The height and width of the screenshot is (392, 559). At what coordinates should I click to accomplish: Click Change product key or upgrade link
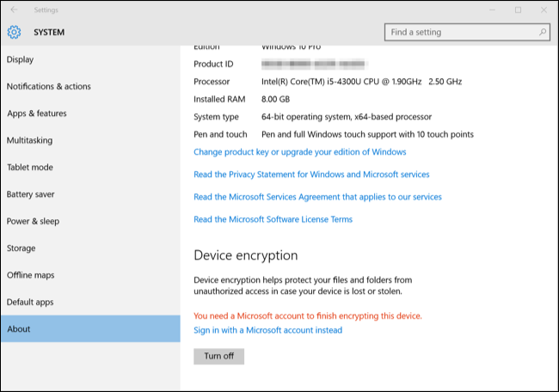299,152
